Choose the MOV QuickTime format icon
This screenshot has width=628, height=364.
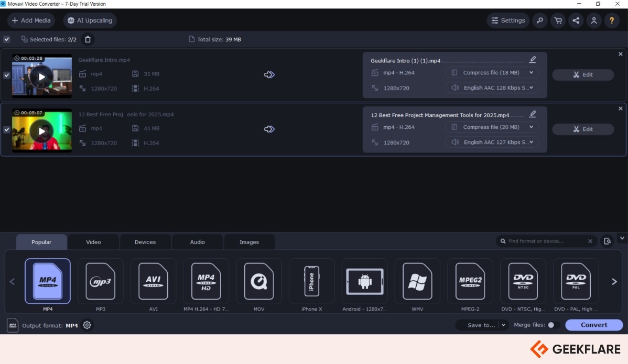259,281
